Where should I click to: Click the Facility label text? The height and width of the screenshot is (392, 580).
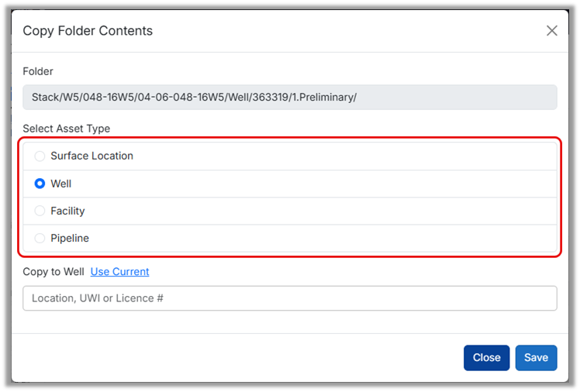[67, 211]
